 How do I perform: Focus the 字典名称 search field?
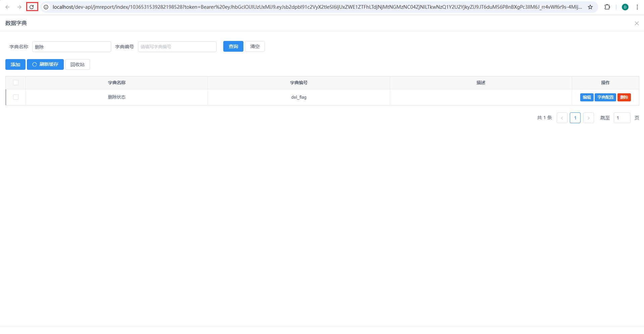coord(72,47)
